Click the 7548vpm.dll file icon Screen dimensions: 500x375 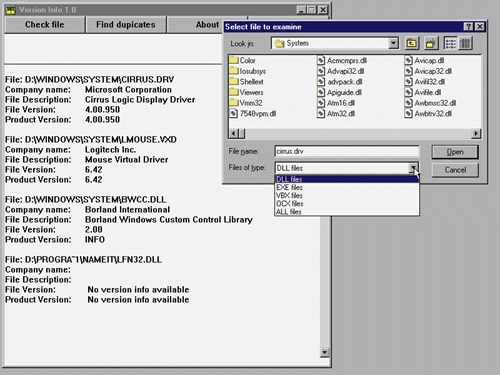point(234,114)
